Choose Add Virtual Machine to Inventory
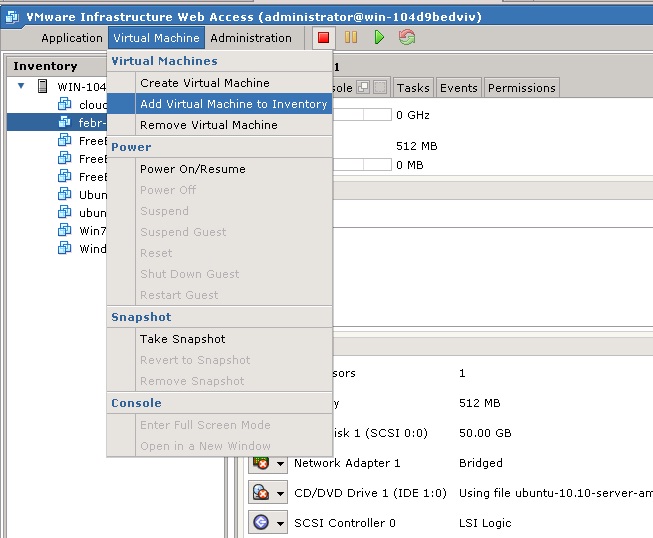653x538 pixels. 219,104
